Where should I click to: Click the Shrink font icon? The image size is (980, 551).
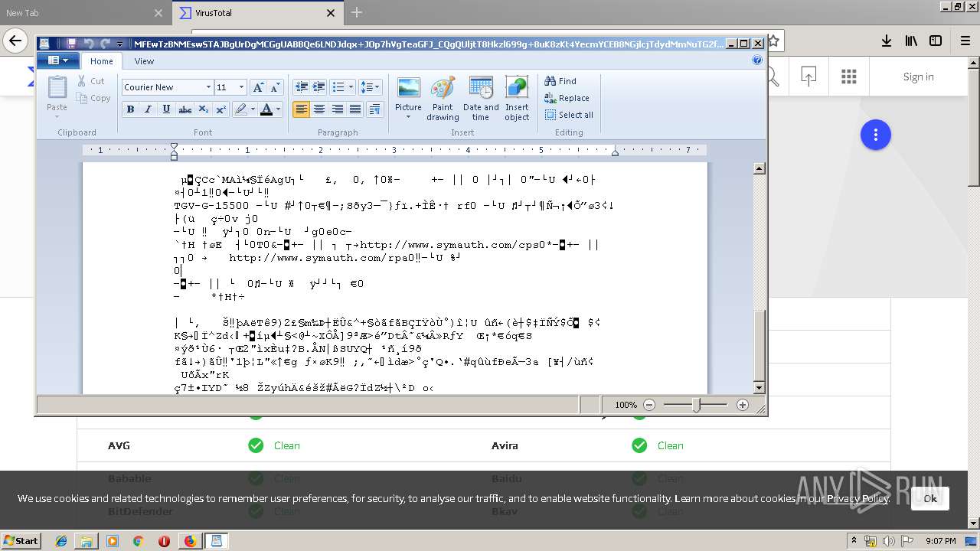click(x=276, y=87)
